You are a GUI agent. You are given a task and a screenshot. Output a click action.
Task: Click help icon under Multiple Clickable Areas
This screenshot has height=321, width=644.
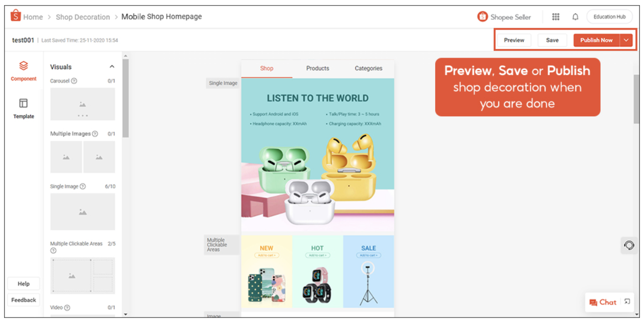pos(53,251)
